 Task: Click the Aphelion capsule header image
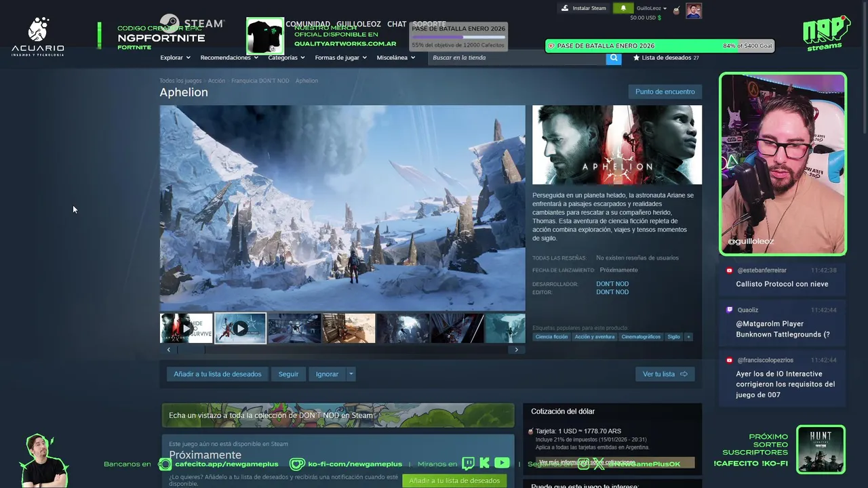tap(617, 144)
